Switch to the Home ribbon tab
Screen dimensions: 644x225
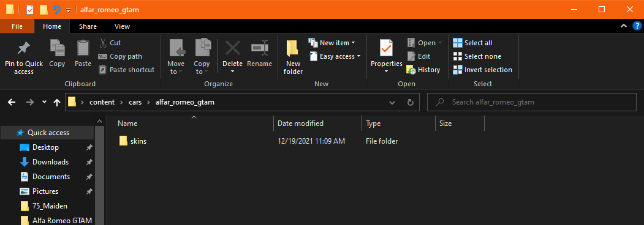coord(52,26)
